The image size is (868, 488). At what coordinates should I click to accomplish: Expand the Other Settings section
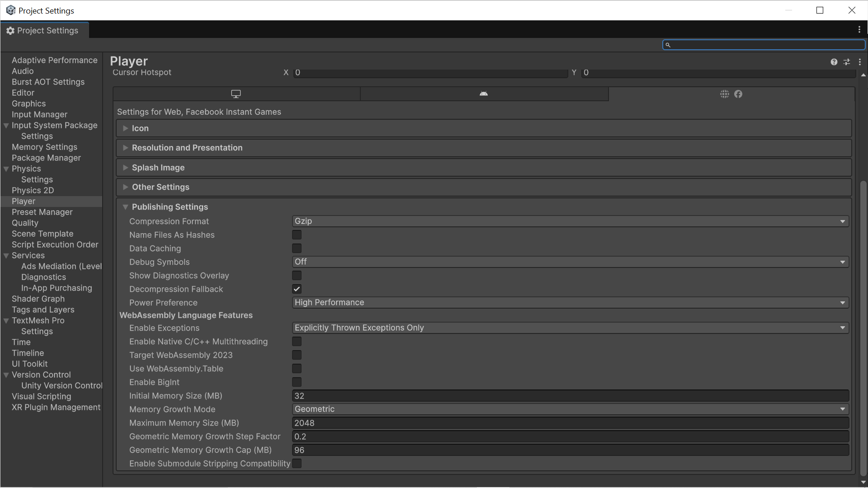pos(484,187)
